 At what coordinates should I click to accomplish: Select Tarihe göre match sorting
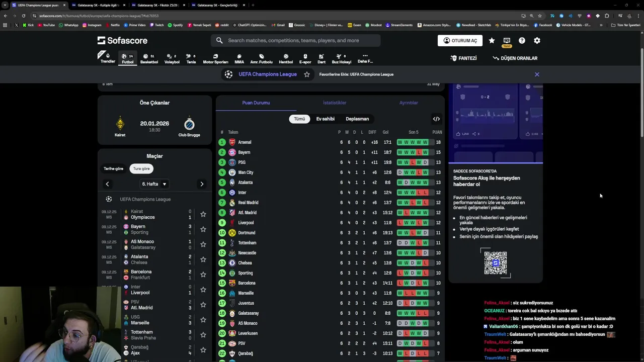(x=113, y=169)
